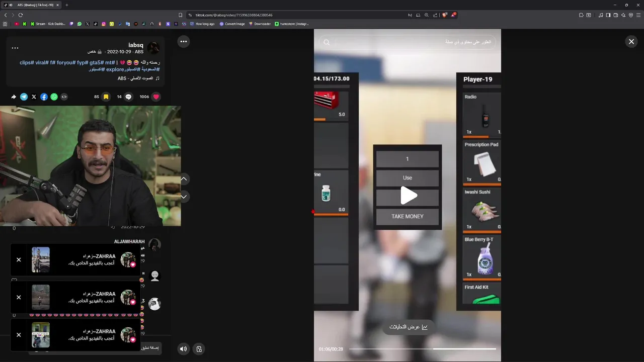Open the round more-options button beside the video
Image resolution: width=644 pixels, height=362 pixels.
click(x=184, y=42)
